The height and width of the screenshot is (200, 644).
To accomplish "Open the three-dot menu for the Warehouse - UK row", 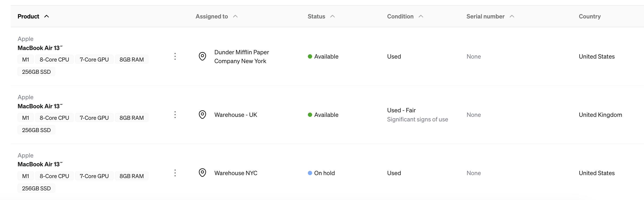I will tap(175, 115).
